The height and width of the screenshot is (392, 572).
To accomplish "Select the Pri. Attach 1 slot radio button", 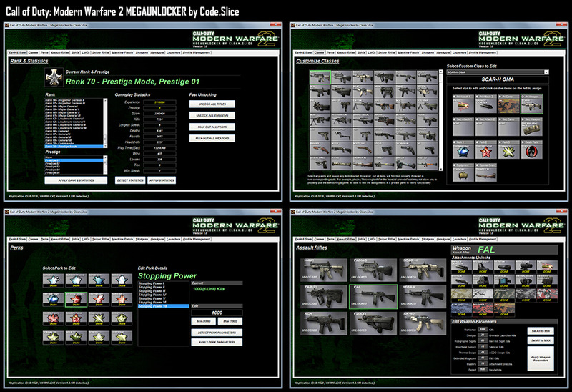I will point(454,97).
